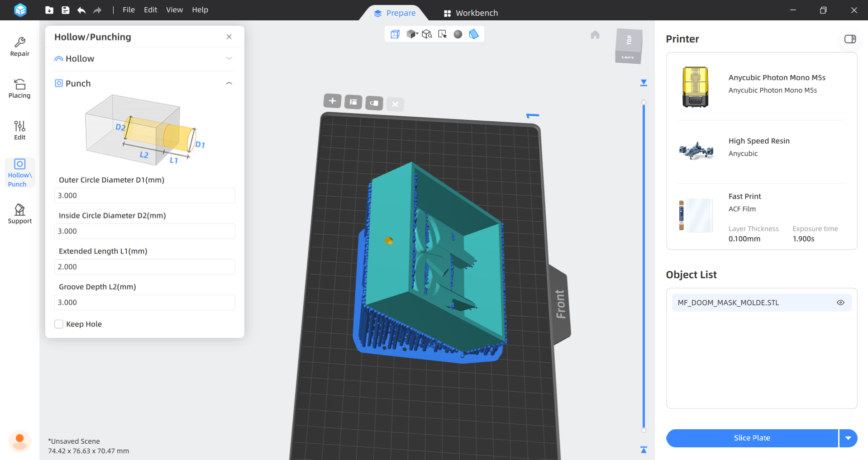
Task: Switch to the Prepare tab
Action: coord(395,13)
